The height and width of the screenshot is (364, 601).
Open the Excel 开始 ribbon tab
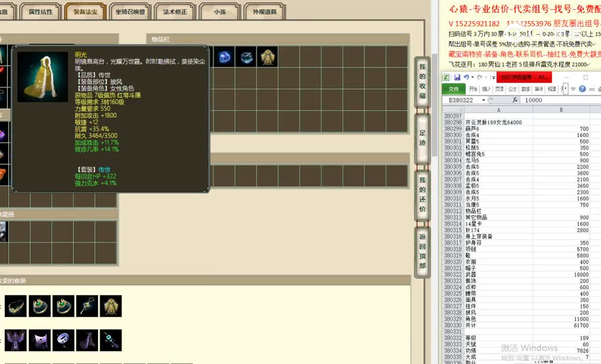pos(473,89)
